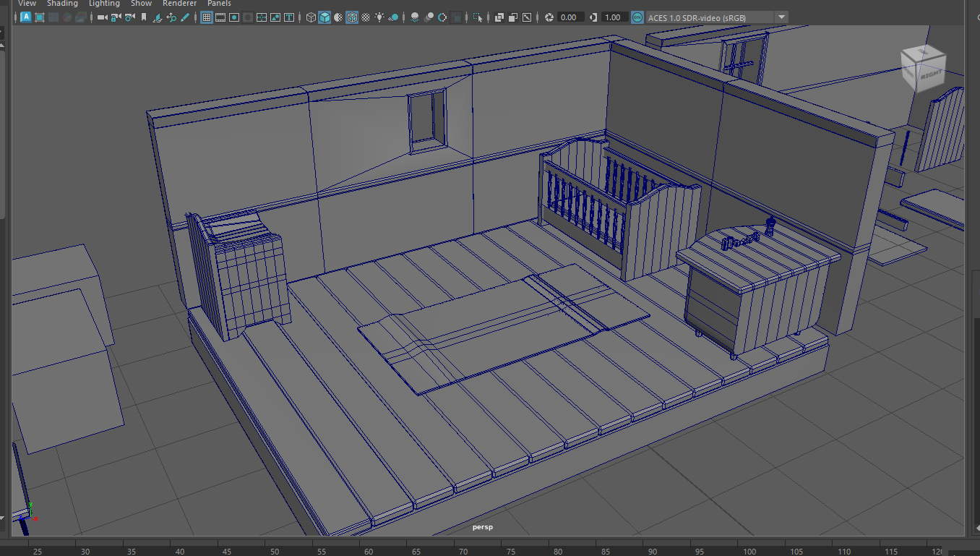Open the Panels menu

[x=219, y=4]
